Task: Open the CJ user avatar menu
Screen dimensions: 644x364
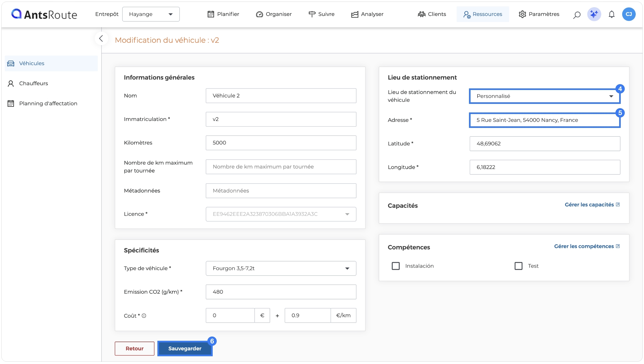Action: 629,14
